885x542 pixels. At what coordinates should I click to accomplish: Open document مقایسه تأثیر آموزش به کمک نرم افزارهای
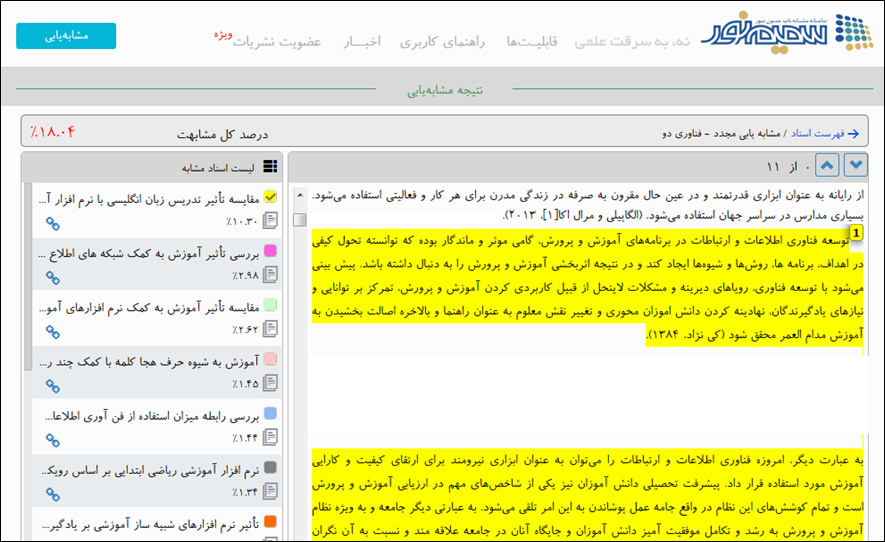tap(149, 308)
